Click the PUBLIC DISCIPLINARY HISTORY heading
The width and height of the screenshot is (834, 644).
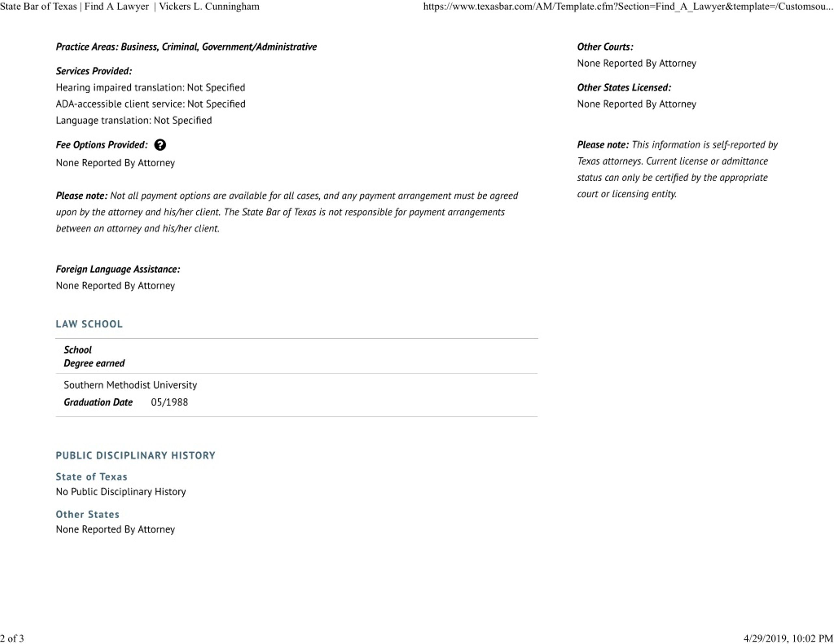[x=136, y=455]
